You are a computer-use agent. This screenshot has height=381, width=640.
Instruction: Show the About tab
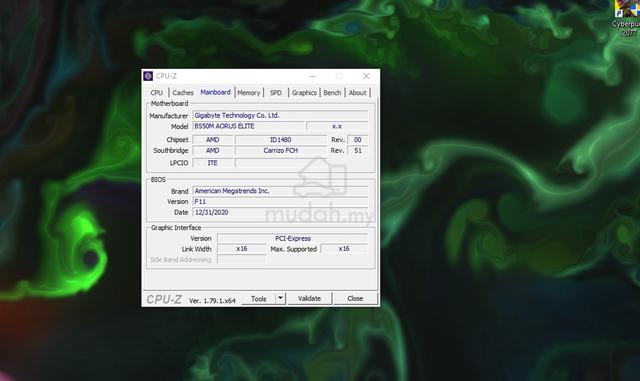357,93
